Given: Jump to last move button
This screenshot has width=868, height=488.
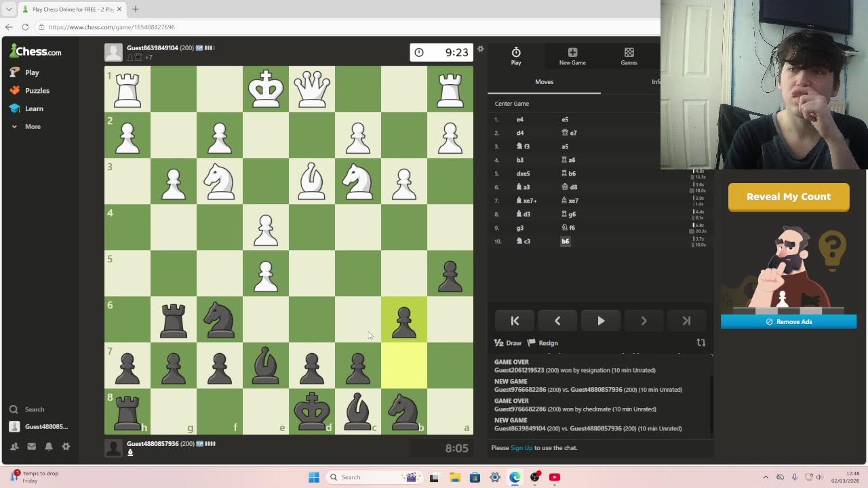Looking at the screenshot, I should [686, 321].
